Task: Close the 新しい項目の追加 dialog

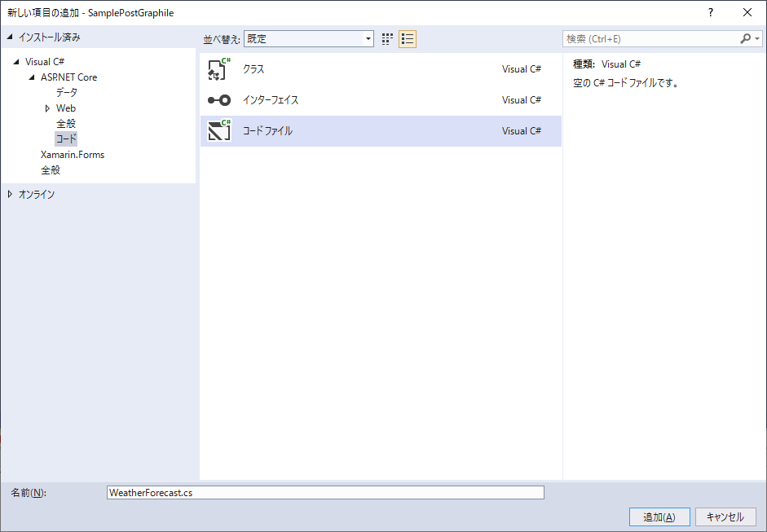Action: click(747, 13)
